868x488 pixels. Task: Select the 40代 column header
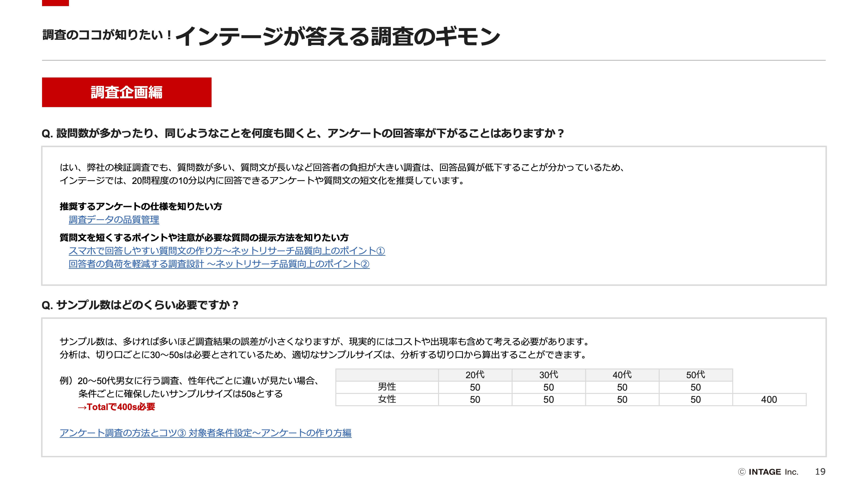(622, 375)
